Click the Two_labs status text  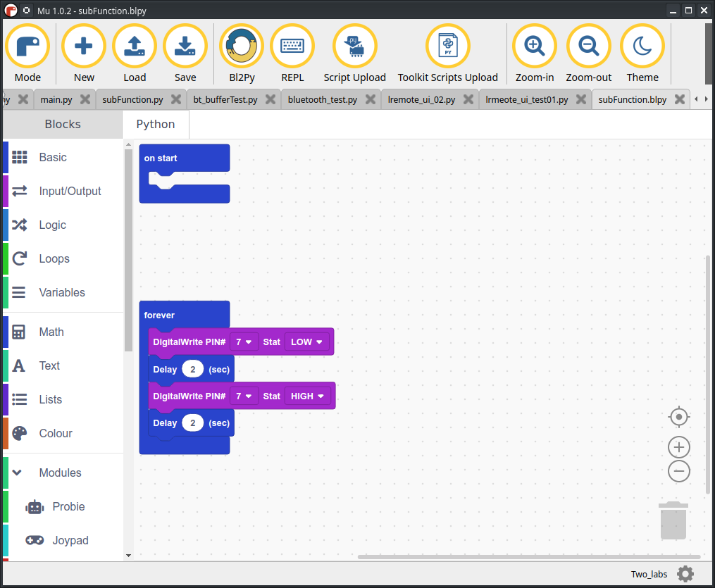pyautogui.click(x=649, y=575)
